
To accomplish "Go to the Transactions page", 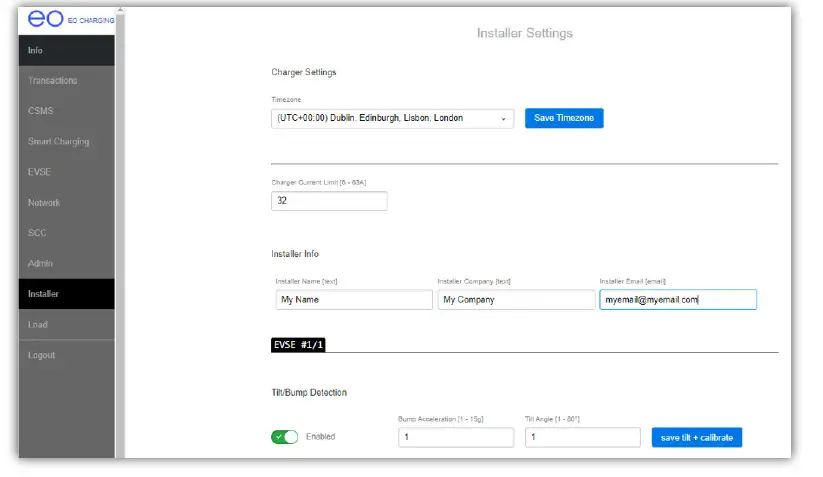I will (52, 80).
